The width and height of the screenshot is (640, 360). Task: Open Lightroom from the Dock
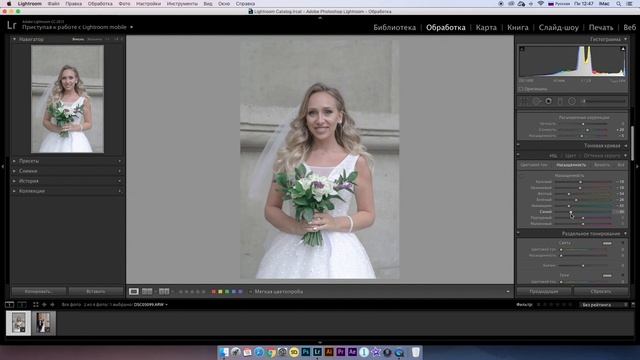point(317,352)
